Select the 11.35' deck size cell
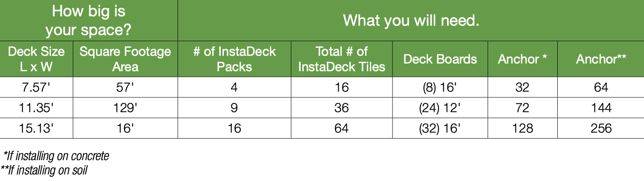This screenshot has height=181, width=644. [x=36, y=108]
